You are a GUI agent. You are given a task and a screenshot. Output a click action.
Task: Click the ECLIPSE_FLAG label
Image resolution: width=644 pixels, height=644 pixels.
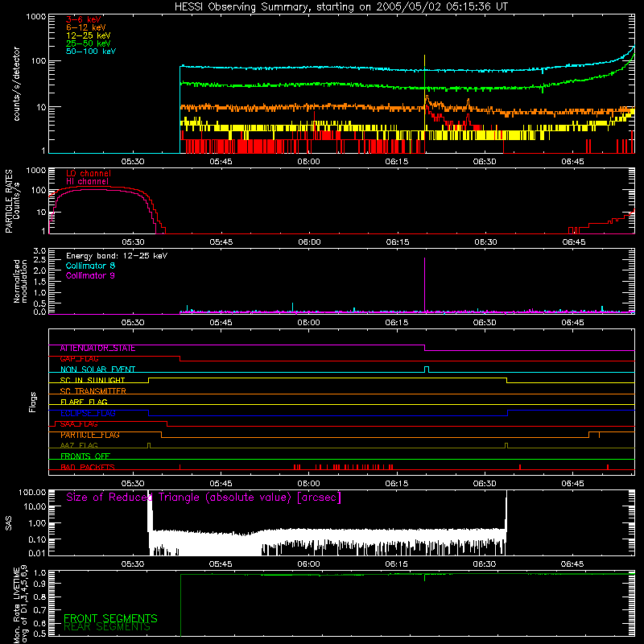(x=88, y=413)
